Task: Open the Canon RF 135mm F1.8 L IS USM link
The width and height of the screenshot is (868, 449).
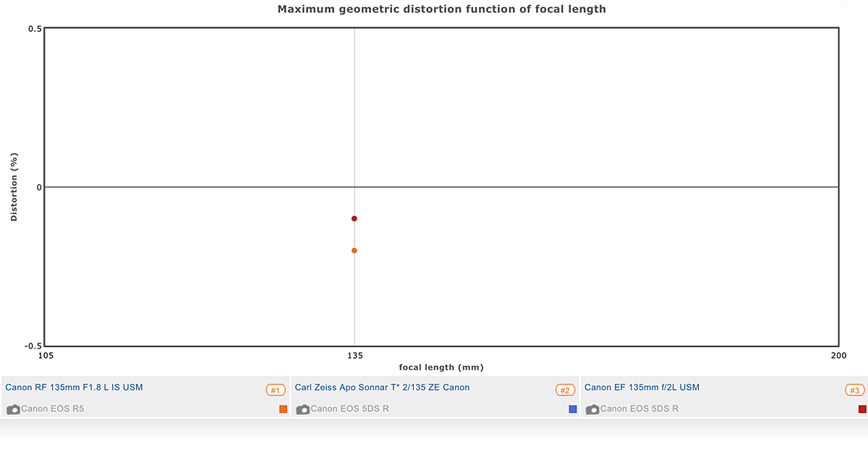Action: pos(74,388)
